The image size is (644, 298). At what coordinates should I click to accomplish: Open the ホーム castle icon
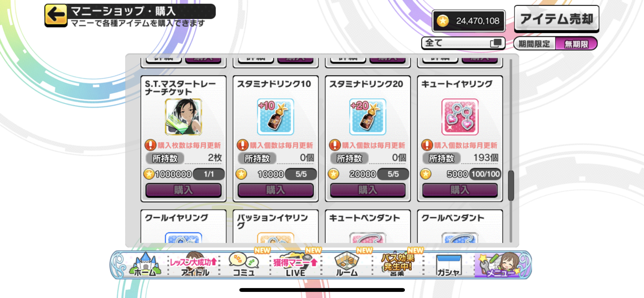pos(145,265)
